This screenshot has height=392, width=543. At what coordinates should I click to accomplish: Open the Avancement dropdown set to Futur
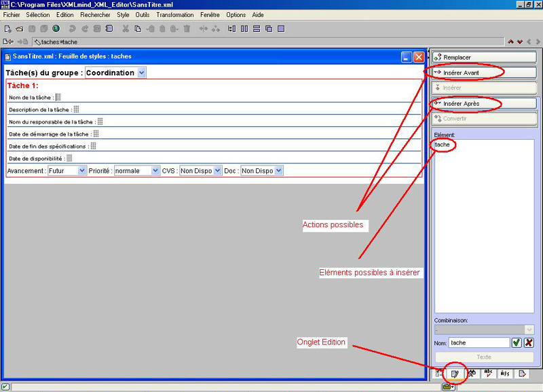coord(82,171)
